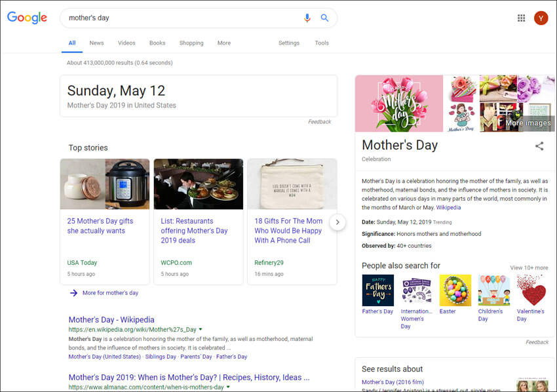Expand almanac.com result URL dropdown arrow

tap(228, 387)
